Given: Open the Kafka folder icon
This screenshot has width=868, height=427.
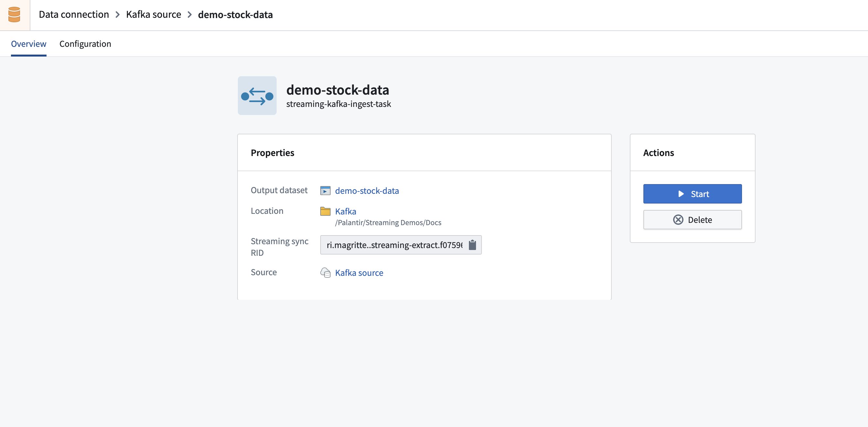Looking at the screenshot, I should tap(325, 211).
